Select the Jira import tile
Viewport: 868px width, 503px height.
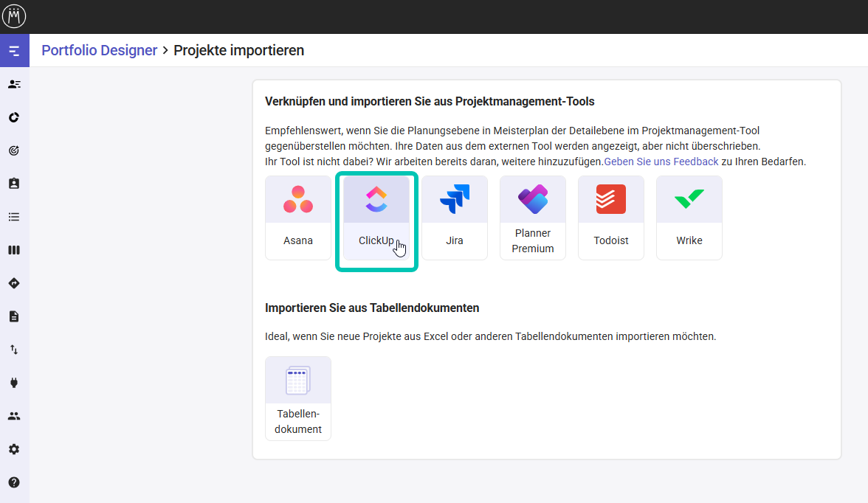click(x=455, y=218)
